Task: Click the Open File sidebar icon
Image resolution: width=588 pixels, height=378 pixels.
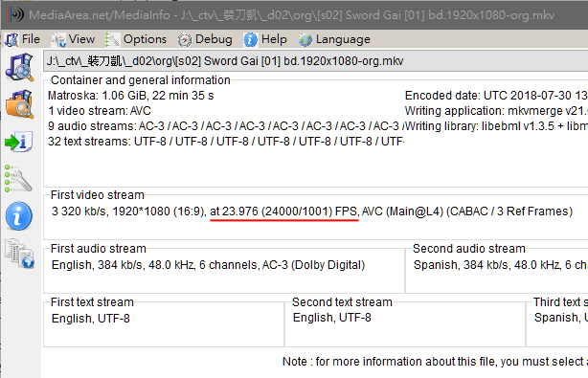Action: click(19, 67)
